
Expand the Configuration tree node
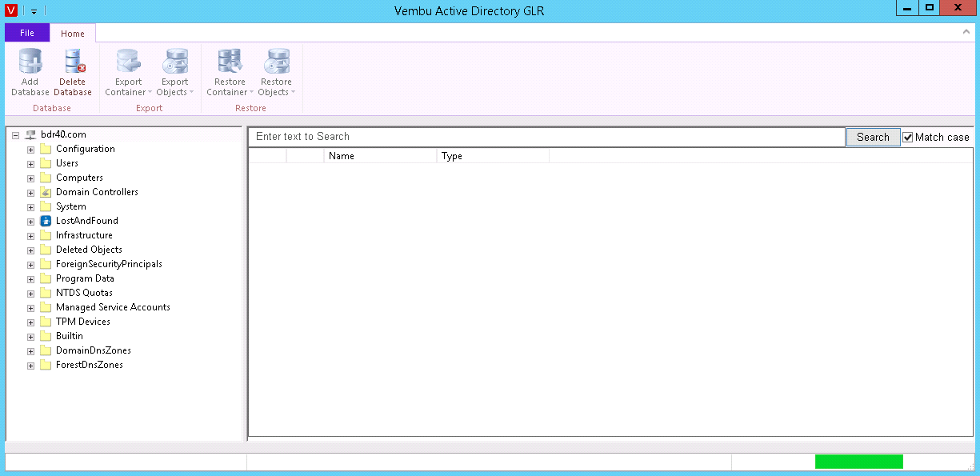(x=30, y=150)
